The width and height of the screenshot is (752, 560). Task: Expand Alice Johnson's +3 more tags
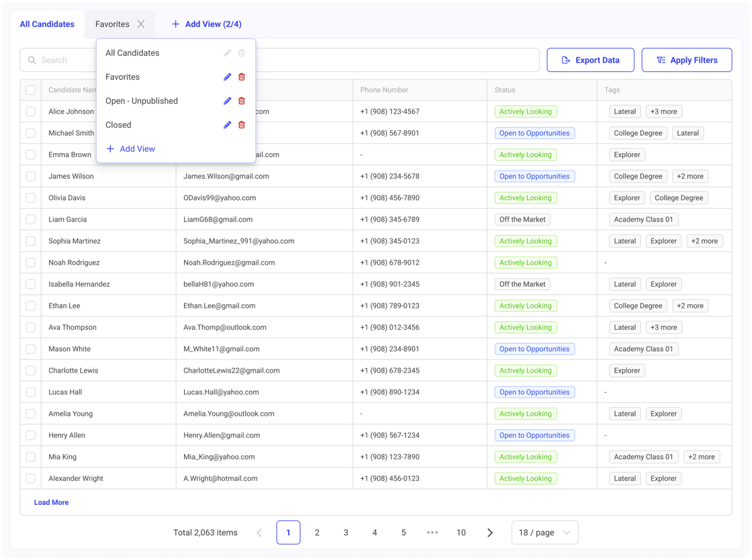(663, 111)
